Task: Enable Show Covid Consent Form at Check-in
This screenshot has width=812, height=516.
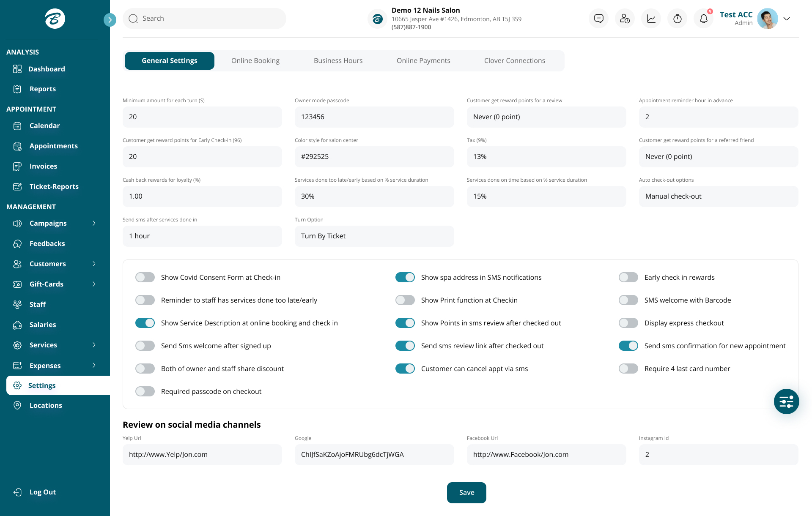Action: pyautogui.click(x=145, y=277)
